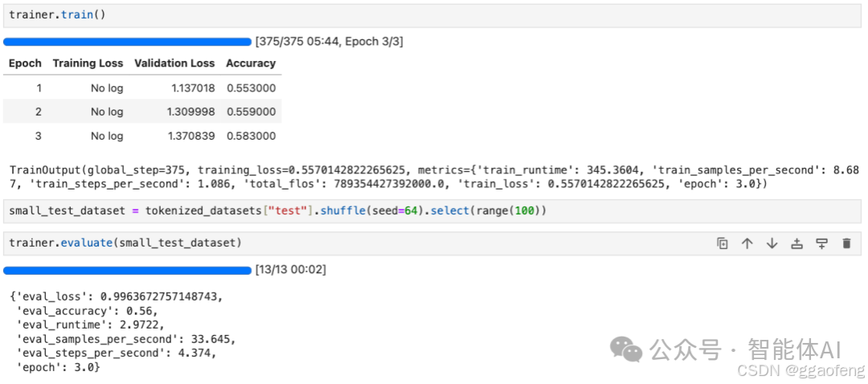
Task: Duplicate the trainer.evaluate cell with copy icon
Action: tap(722, 243)
